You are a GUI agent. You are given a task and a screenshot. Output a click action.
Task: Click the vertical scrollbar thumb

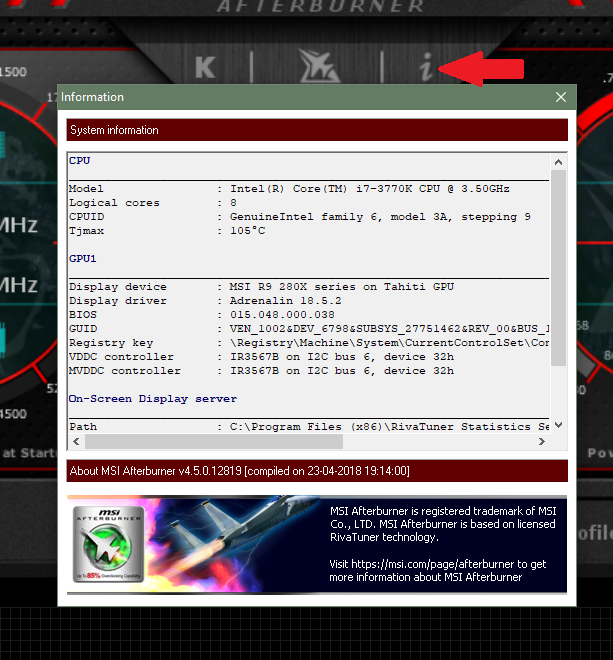(x=558, y=268)
